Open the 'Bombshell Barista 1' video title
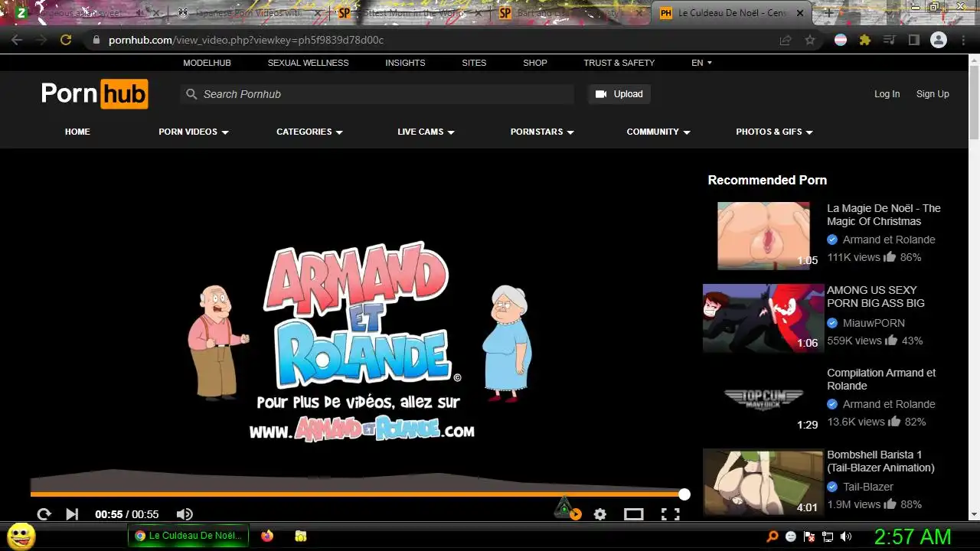This screenshot has width=980, height=551. (880, 461)
